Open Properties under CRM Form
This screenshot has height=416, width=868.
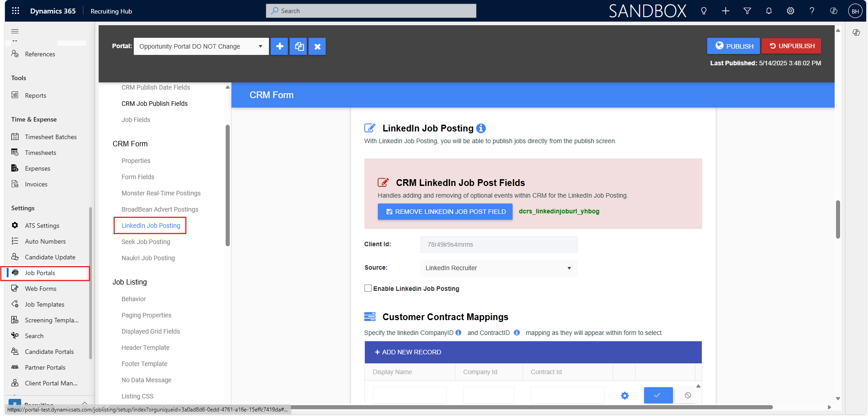[136, 161]
